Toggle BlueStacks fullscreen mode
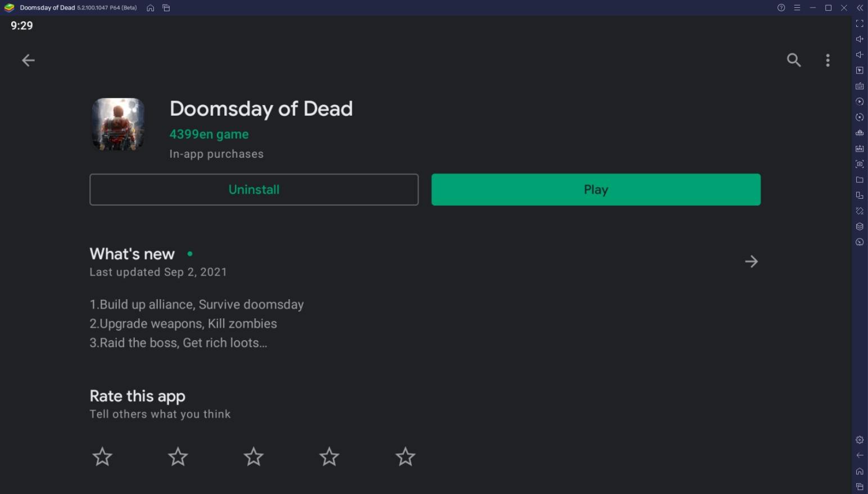The width and height of the screenshot is (868, 494). [x=860, y=24]
